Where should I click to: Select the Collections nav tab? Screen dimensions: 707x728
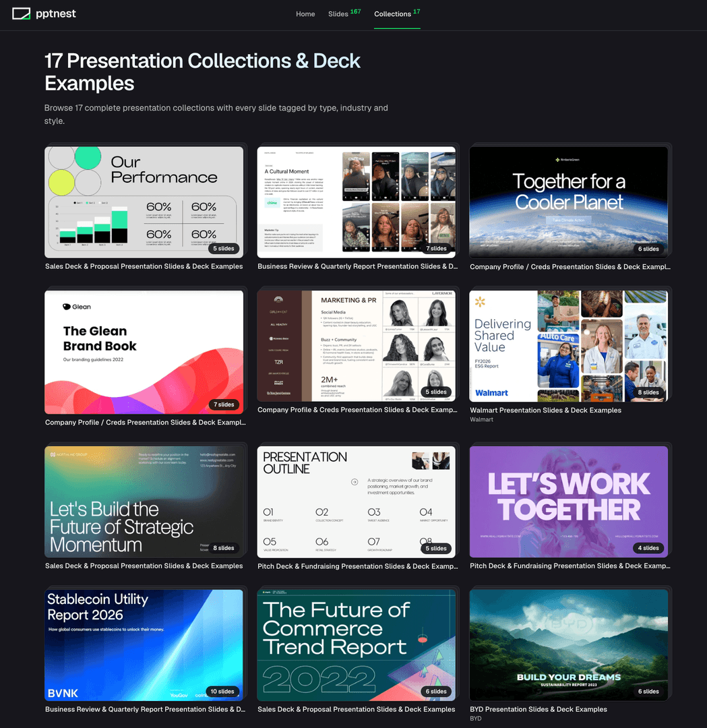pos(397,13)
